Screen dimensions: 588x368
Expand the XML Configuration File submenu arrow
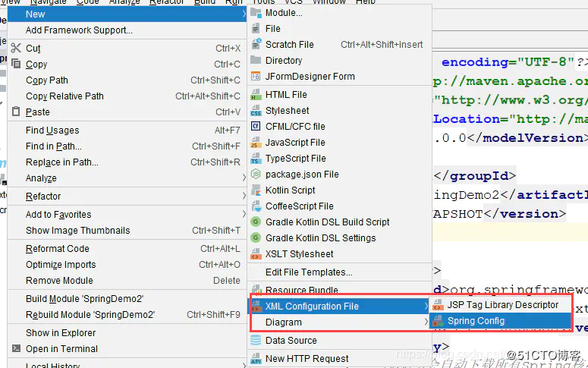[426, 306]
